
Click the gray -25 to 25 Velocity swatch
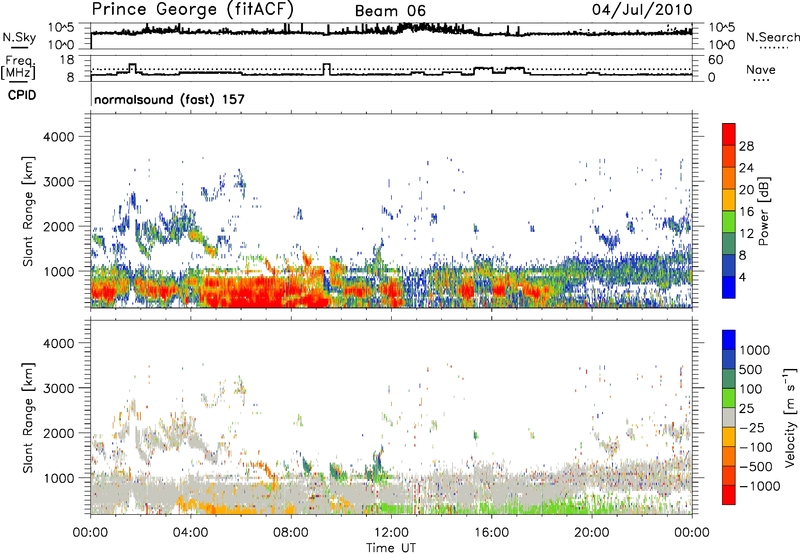click(729, 418)
